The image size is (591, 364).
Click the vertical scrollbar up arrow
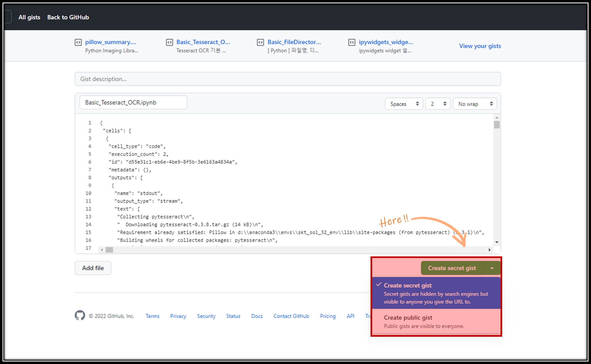(497, 118)
